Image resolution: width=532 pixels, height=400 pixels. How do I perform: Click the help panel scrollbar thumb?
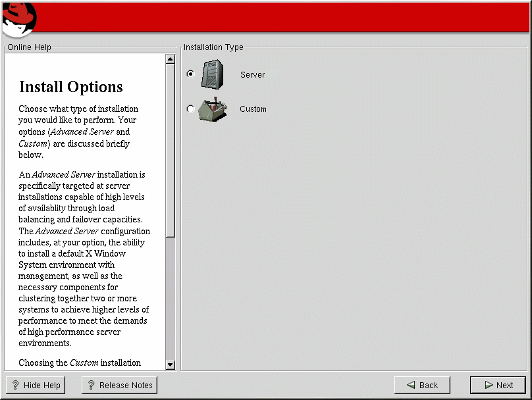[171, 151]
